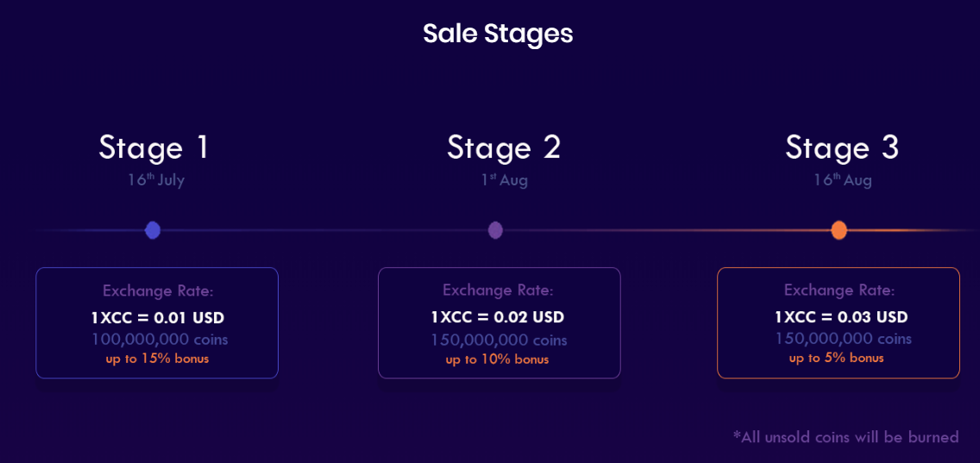The image size is (980, 463).
Task: Select the Stage 2 heading
Action: tap(504, 147)
